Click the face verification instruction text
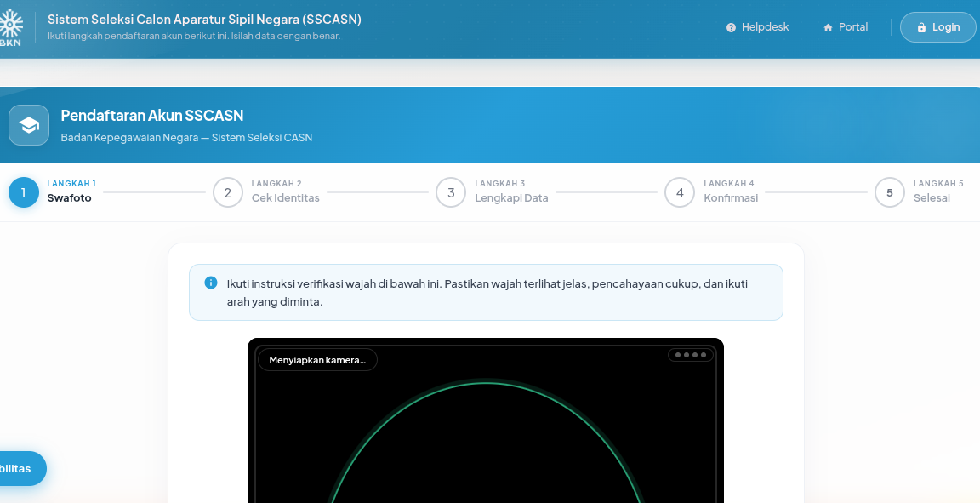Screen dimensions: 980x503 point(487,292)
